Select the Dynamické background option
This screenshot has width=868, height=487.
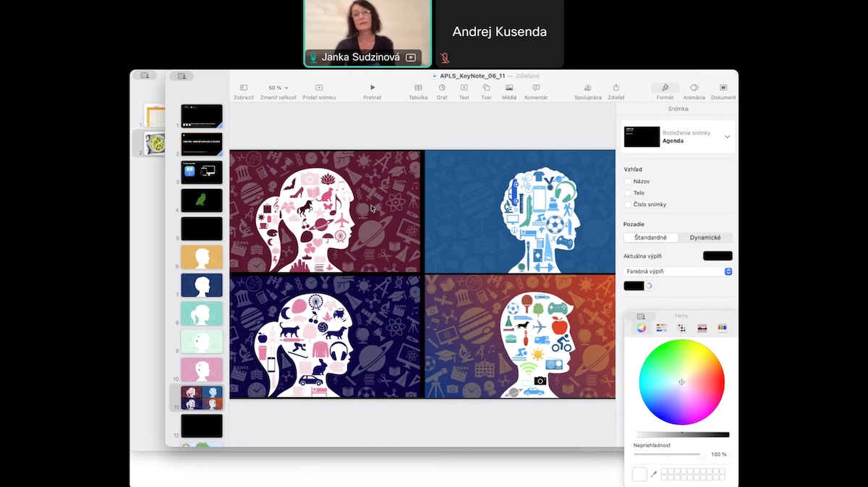pyautogui.click(x=705, y=237)
